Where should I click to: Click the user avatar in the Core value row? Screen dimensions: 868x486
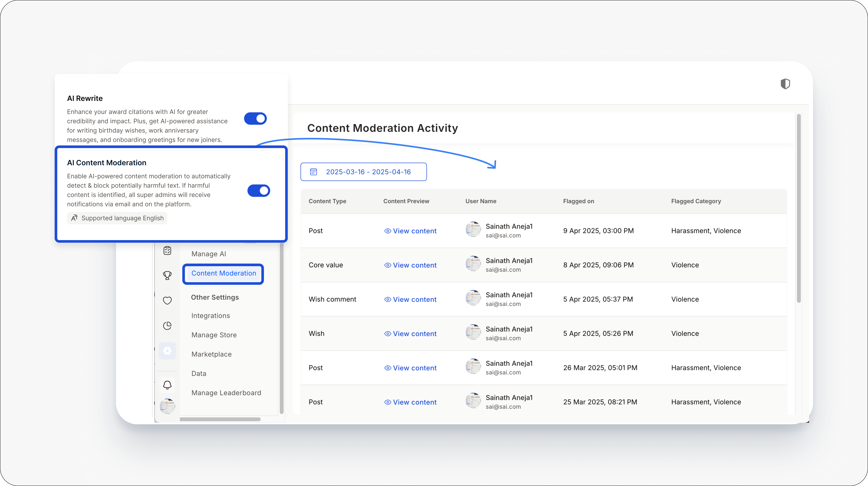[x=473, y=264]
